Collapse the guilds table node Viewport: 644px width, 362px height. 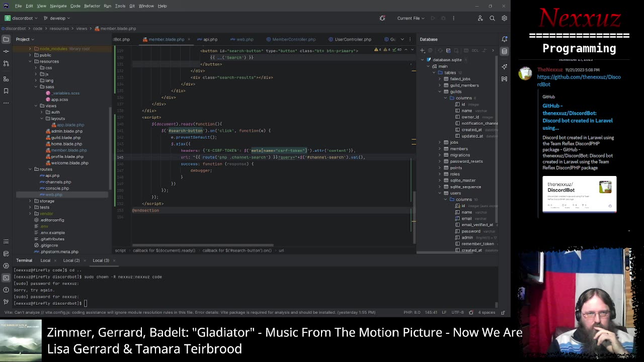[x=440, y=92]
